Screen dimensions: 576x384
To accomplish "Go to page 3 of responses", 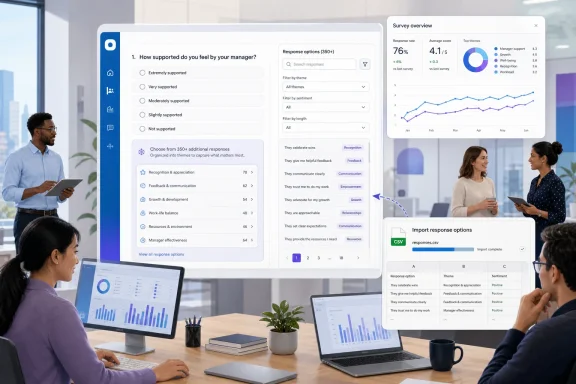I will pyautogui.click(x=319, y=258).
